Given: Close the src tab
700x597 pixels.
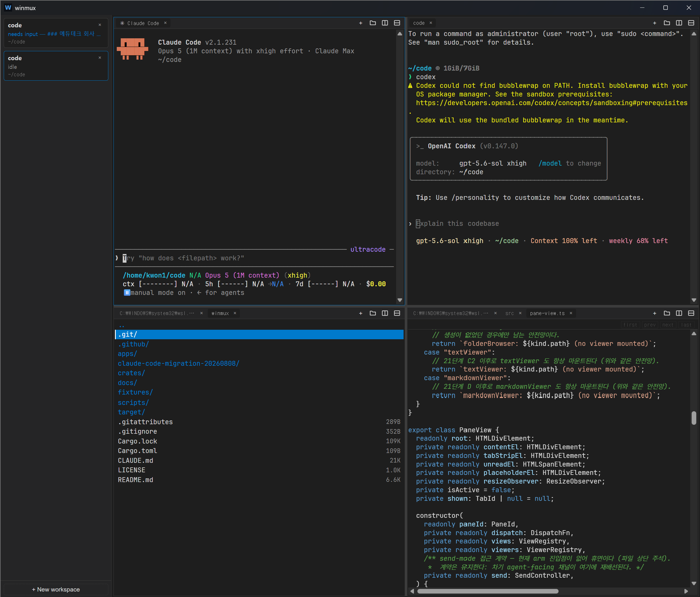Looking at the screenshot, I should 520,313.
